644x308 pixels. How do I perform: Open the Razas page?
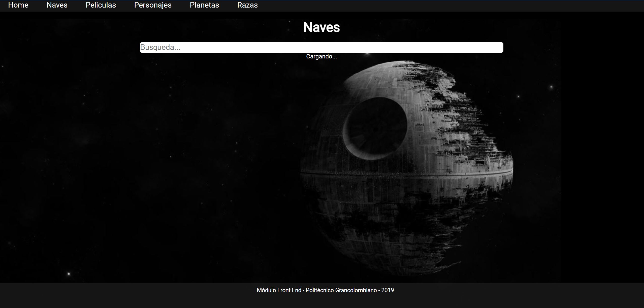(247, 5)
